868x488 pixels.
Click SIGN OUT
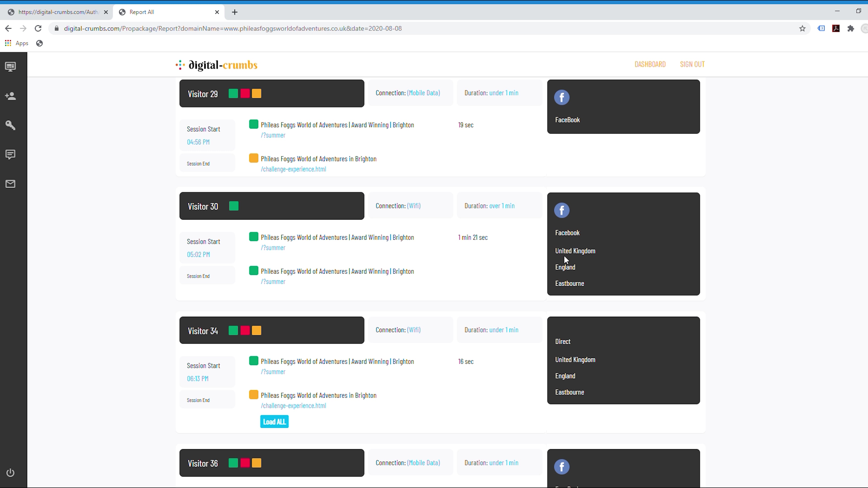point(692,64)
